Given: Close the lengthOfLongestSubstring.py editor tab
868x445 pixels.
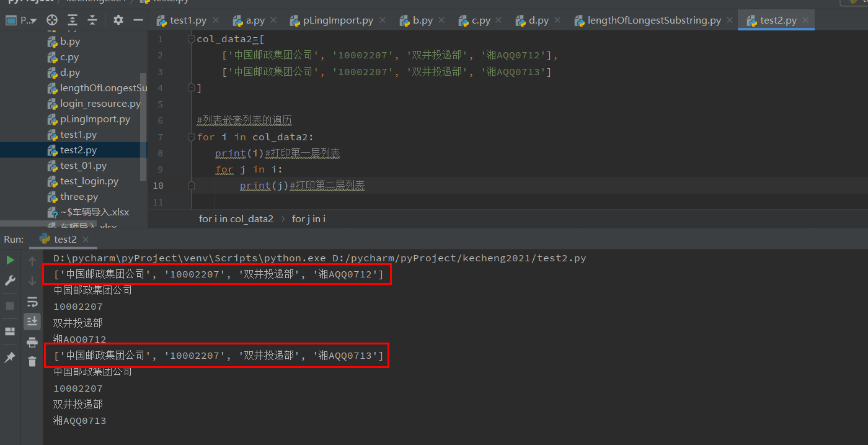Looking at the screenshot, I should pos(730,20).
